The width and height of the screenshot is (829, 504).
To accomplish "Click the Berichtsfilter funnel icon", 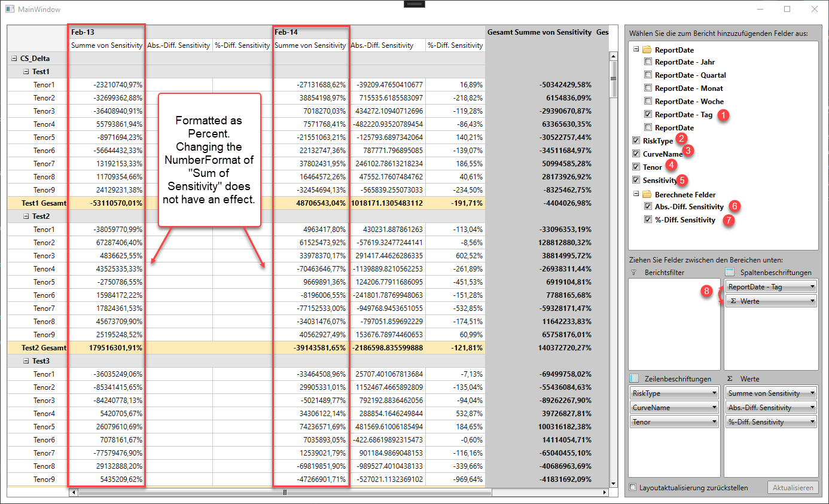I will [634, 272].
